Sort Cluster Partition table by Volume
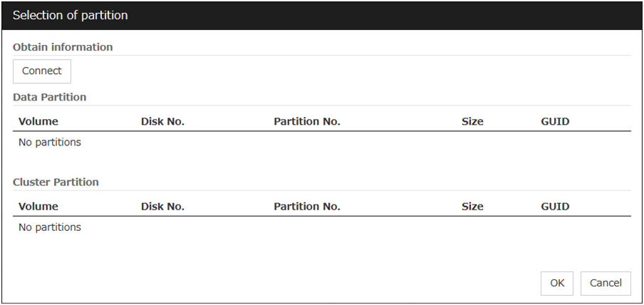The height and width of the screenshot is (305, 644). coord(38,207)
